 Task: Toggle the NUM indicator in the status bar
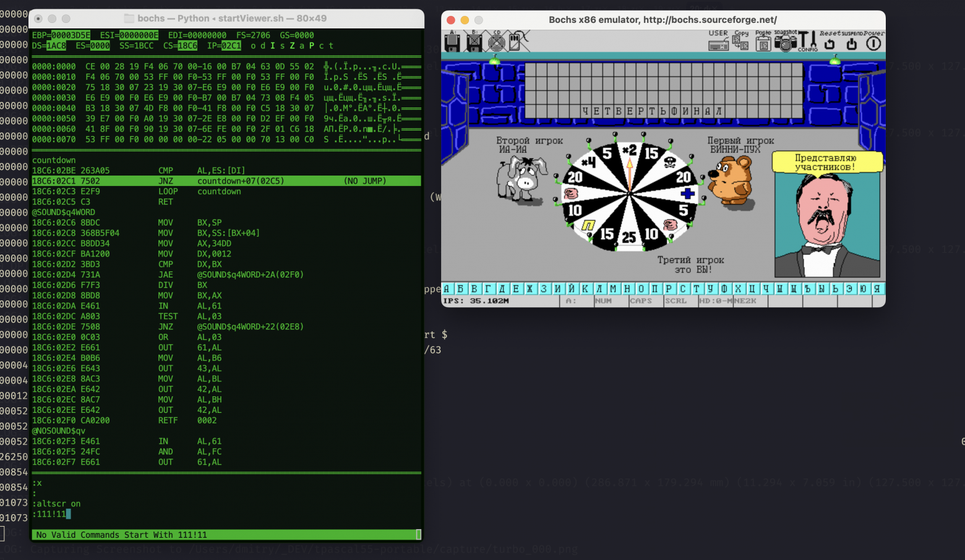[x=603, y=300]
